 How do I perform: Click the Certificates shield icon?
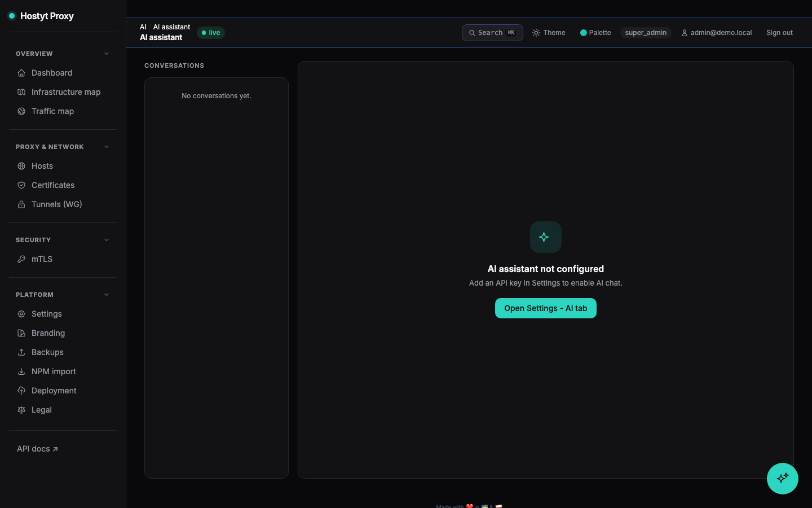21,185
